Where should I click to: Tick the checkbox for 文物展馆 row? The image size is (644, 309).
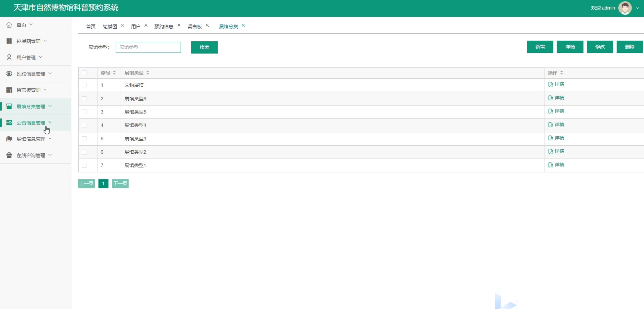(84, 85)
